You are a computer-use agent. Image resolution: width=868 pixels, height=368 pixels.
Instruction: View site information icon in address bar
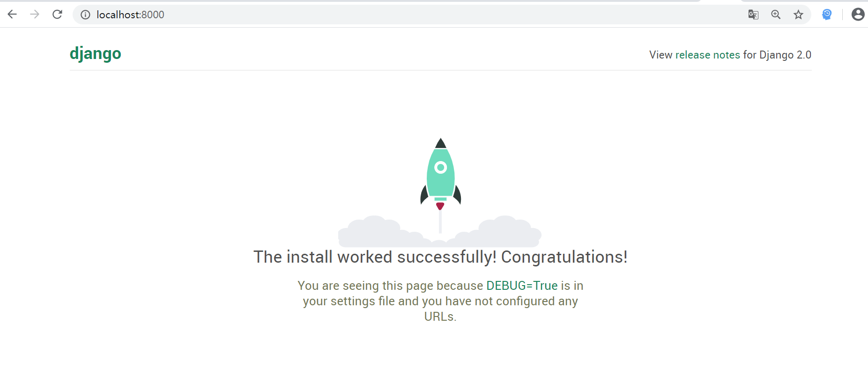[85, 15]
